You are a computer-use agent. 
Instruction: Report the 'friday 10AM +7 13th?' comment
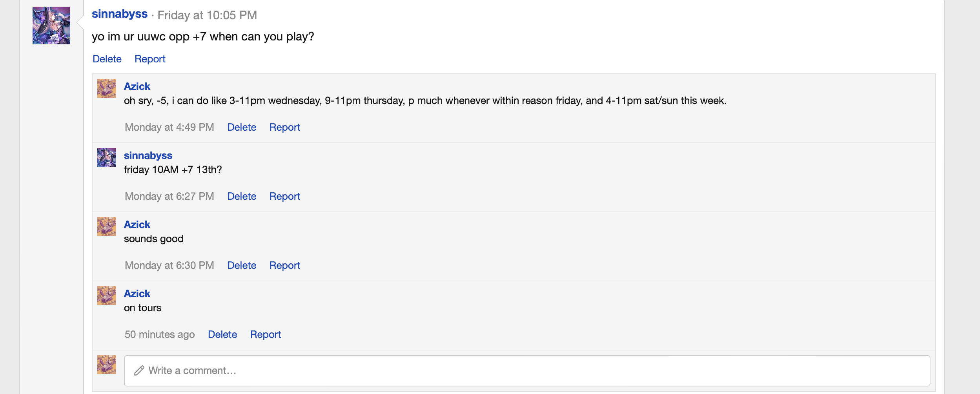tap(284, 196)
